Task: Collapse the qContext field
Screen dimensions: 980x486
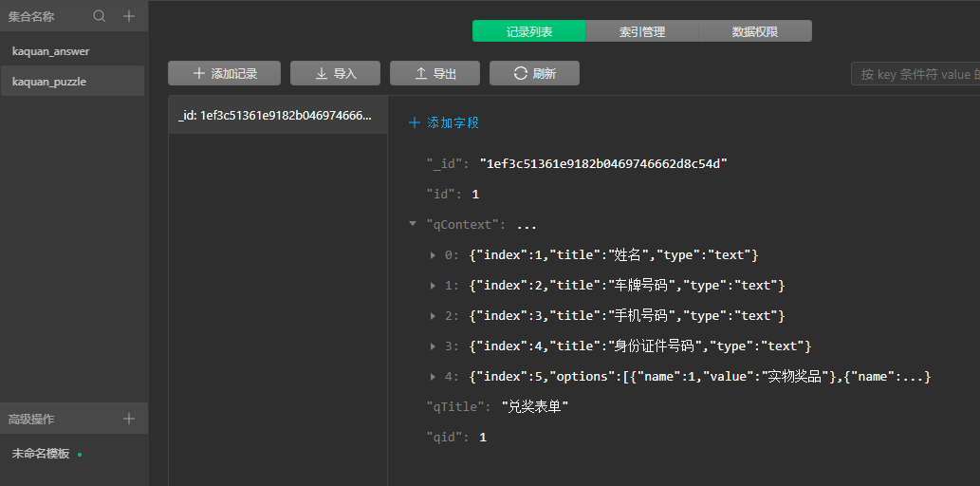Action: 413,224
